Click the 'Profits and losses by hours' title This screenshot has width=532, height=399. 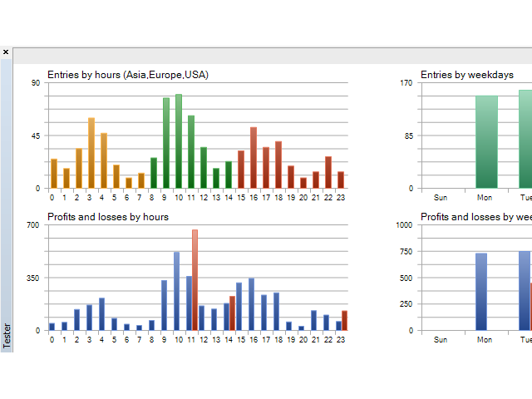[108, 217]
